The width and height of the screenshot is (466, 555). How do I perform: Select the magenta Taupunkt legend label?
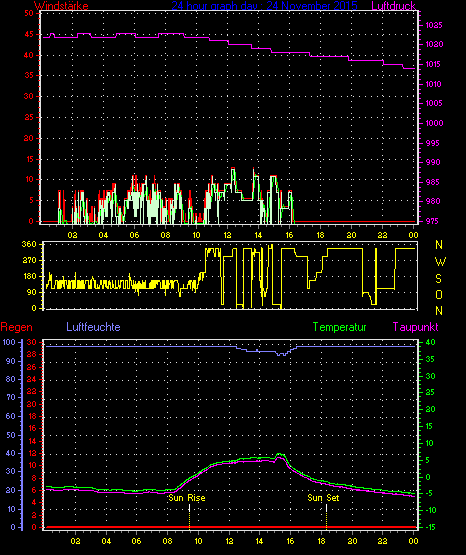pyautogui.click(x=415, y=327)
